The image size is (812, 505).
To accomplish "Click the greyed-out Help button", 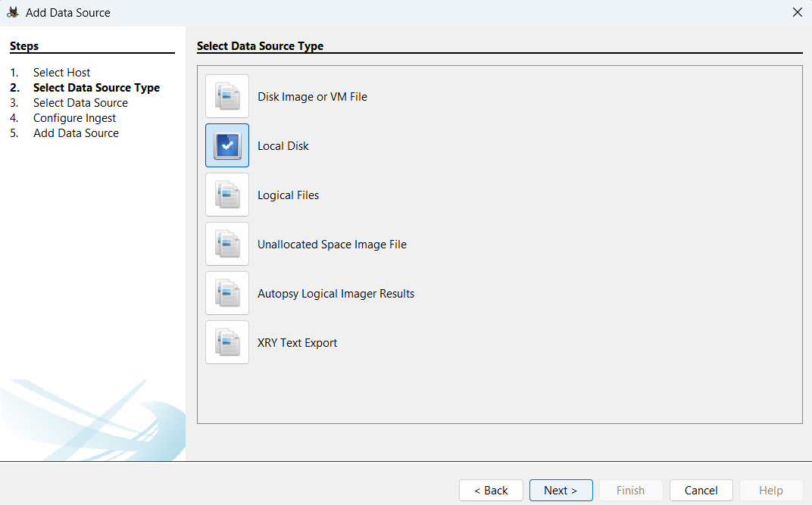I will coord(770,491).
